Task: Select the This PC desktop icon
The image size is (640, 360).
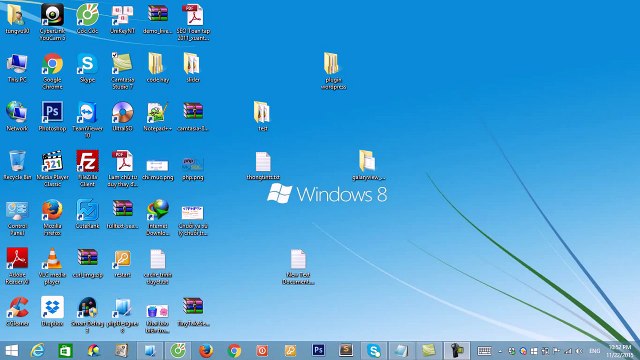Action: (17, 68)
